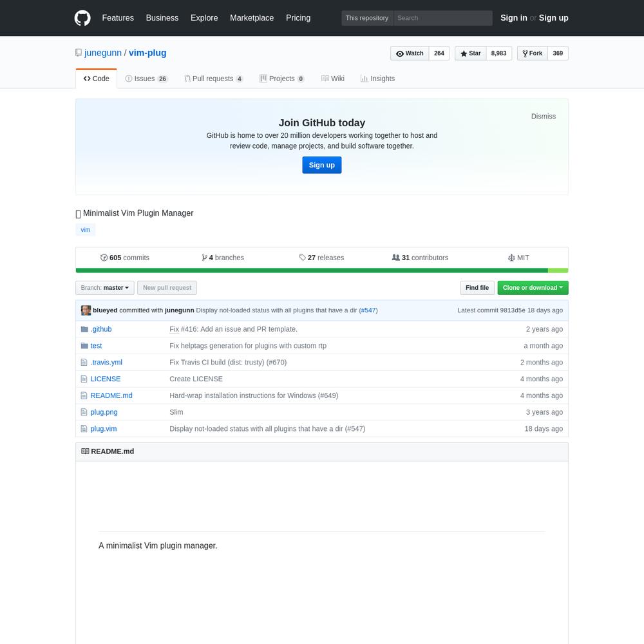
Task: Click the Insights bar graph icon
Action: click(x=364, y=79)
